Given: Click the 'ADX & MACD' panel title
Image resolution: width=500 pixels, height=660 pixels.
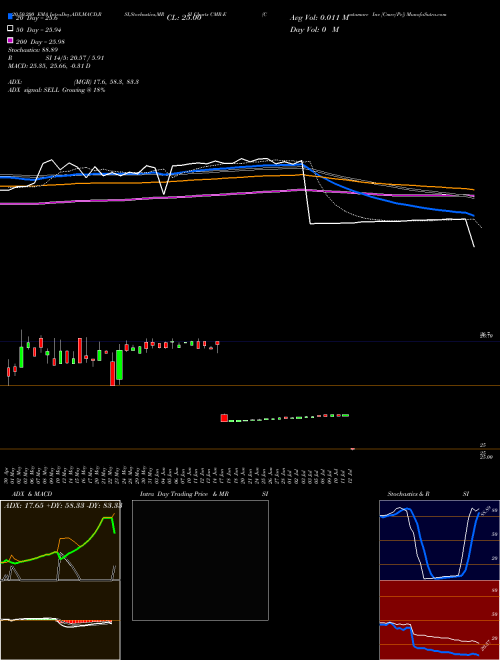Looking at the screenshot, I should 32,494.
